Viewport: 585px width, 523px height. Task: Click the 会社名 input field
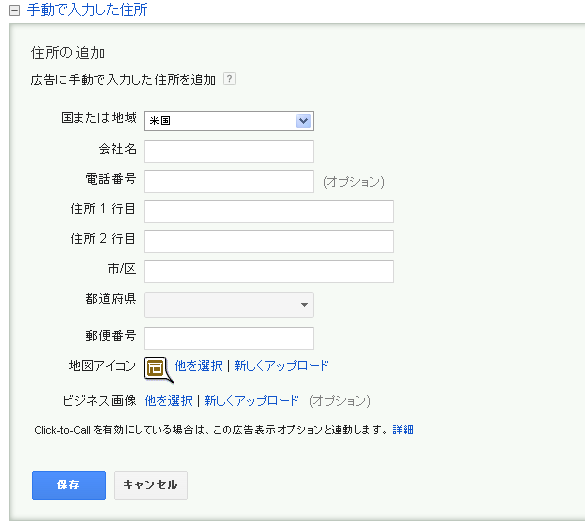[229, 151]
